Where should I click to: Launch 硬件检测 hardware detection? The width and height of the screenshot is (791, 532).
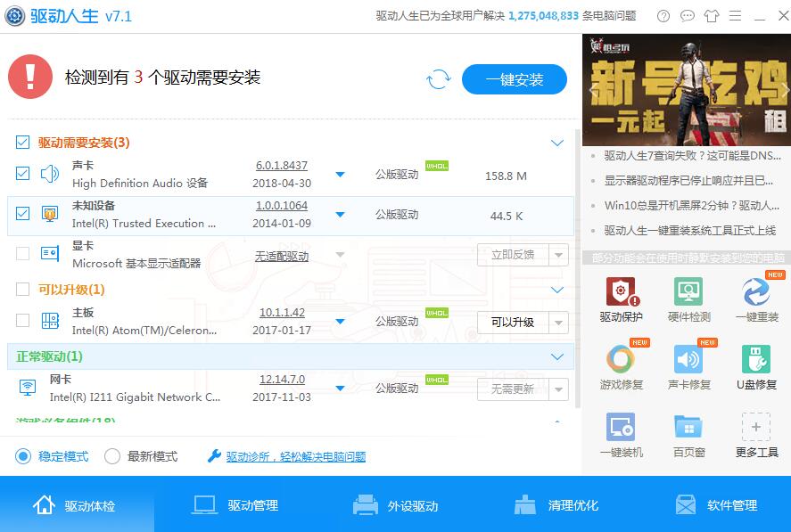click(688, 299)
